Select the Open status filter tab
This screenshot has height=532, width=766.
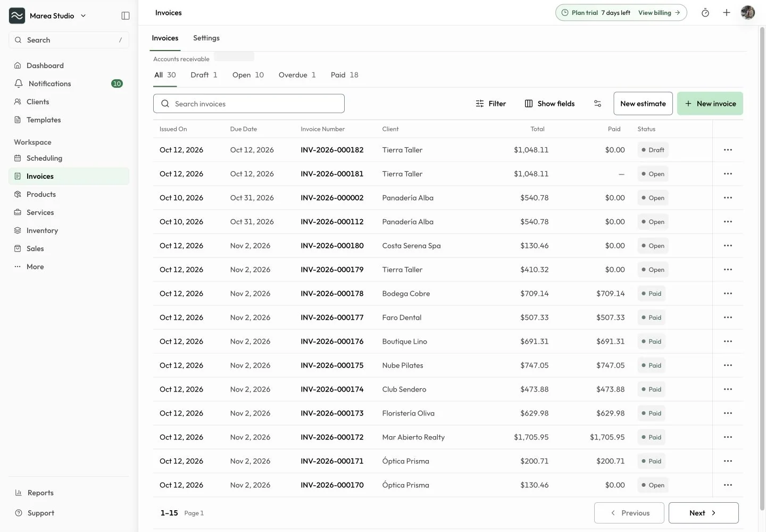(248, 75)
